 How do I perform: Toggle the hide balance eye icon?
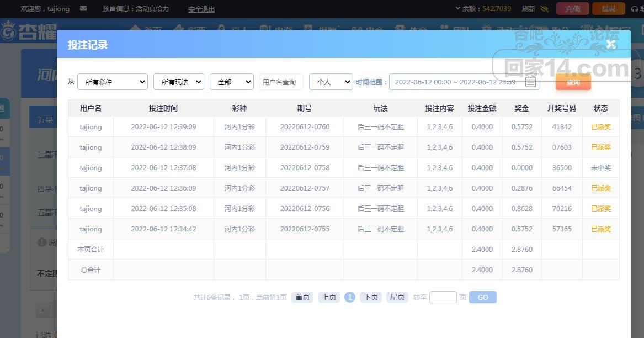(x=544, y=9)
